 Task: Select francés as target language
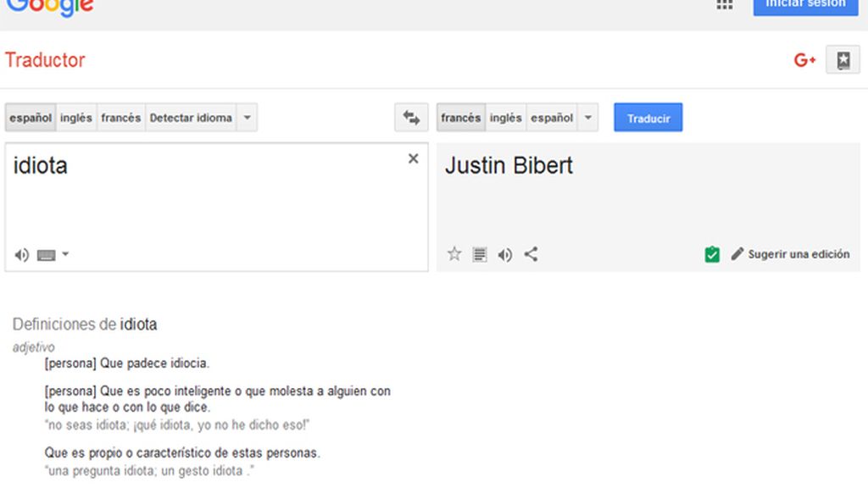coord(460,117)
